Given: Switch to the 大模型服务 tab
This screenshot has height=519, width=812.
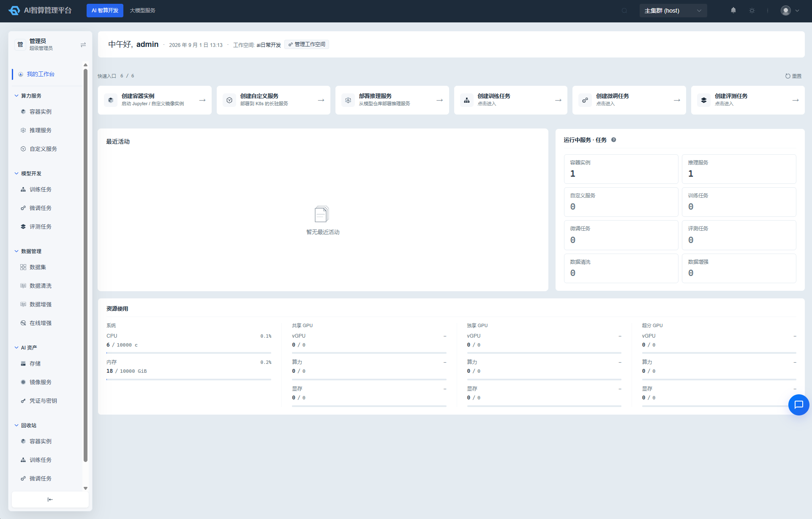Looking at the screenshot, I should tap(142, 11).
